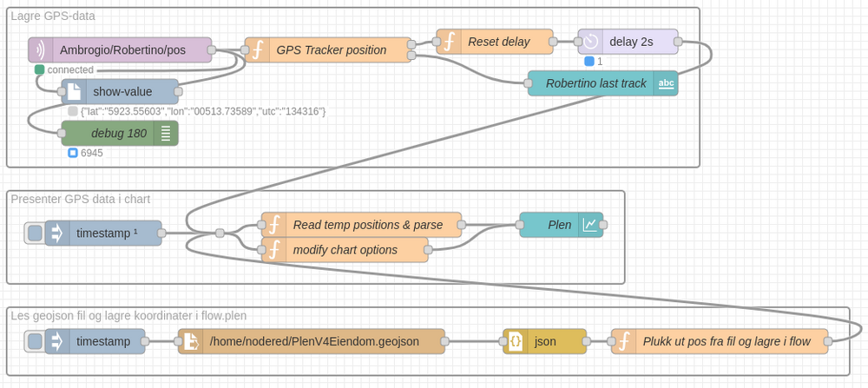Click the output port of delay 2s node
Viewport: 868px width, 388px height.
tap(678, 42)
